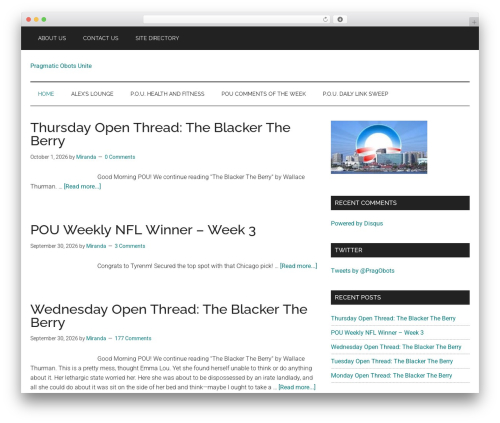Click the green fullscreen window dot

44,19
